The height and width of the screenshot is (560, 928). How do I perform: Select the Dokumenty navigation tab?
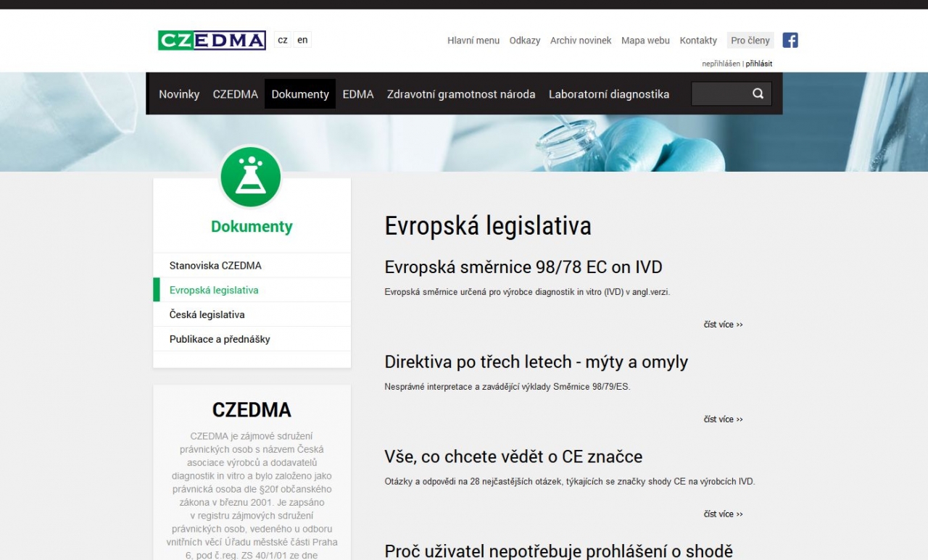point(300,94)
